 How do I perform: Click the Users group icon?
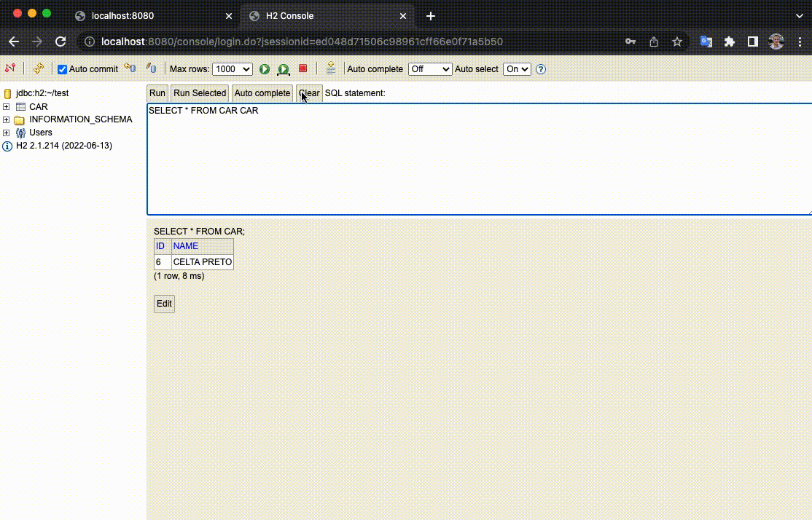(20, 133)
